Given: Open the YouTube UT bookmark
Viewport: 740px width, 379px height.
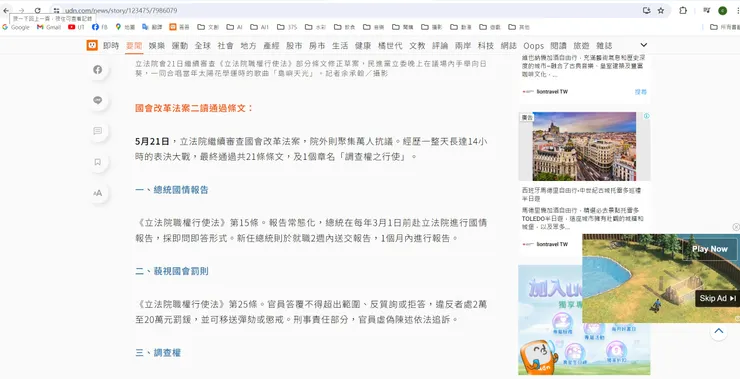Looking at the screenshot, I should click(x=76, y=27).
